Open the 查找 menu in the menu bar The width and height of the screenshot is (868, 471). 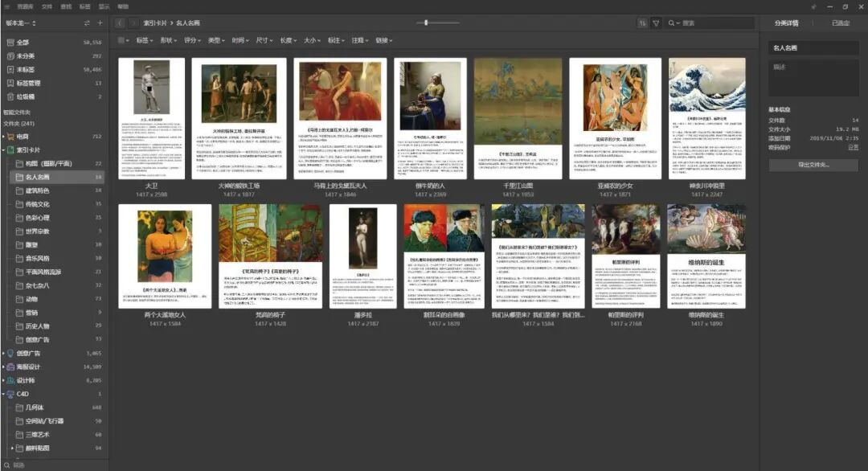(x=66, y=6)
